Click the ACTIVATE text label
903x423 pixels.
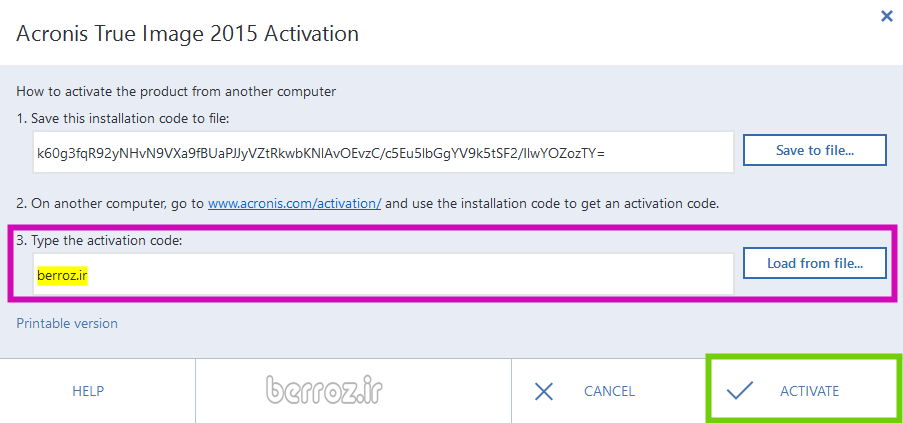(x=809, y=391)
